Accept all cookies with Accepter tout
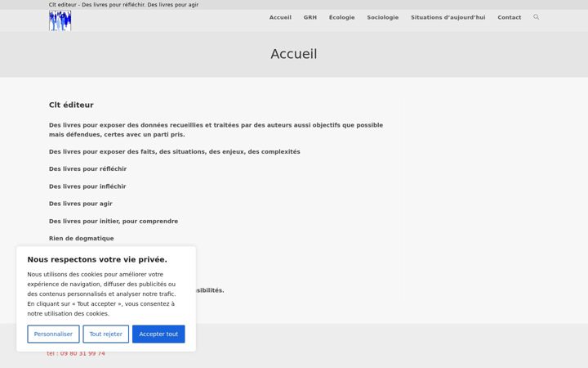 (158, 334)
